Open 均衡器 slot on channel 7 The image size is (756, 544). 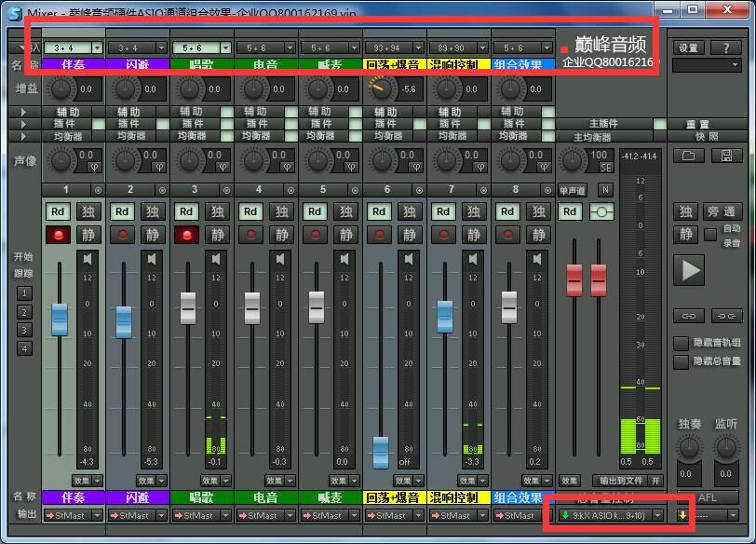452,136
